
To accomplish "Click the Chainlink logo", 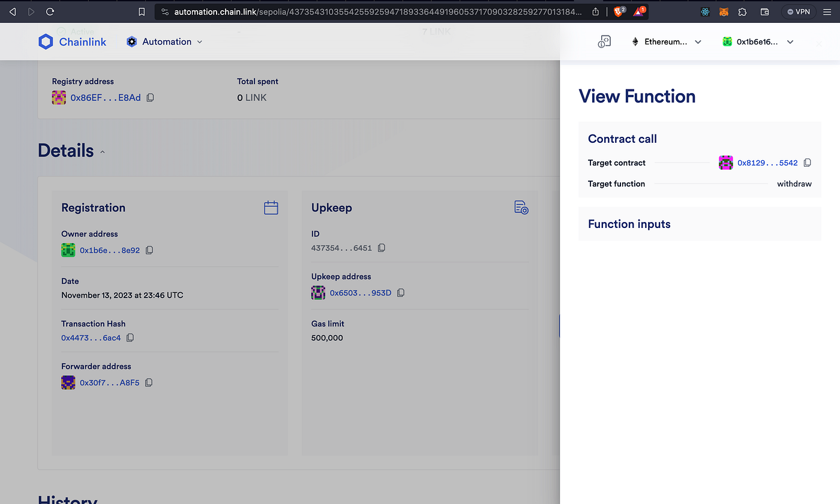I will [x=72, y=41].
